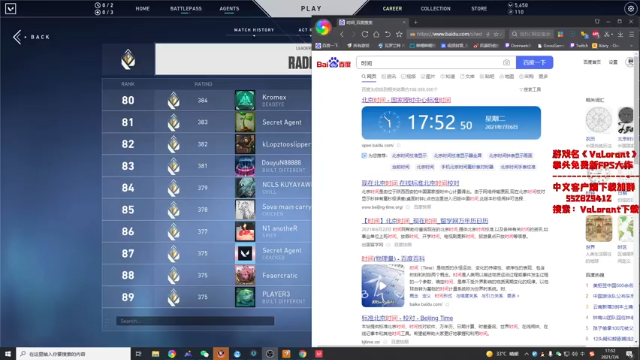Click the 17:52 clock widget

tap(451, 122)
